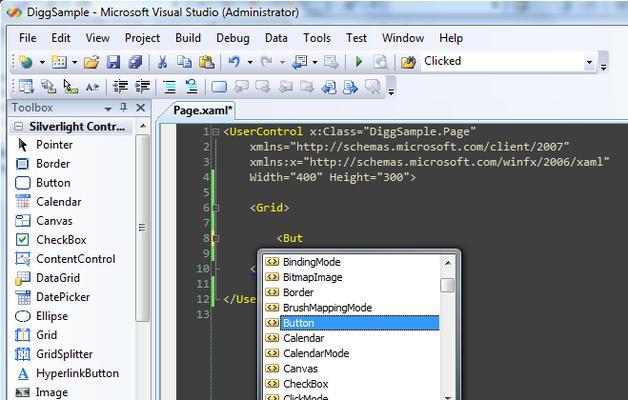Close the Toolbox panel

pyautogui.click(x=141, y=107)
